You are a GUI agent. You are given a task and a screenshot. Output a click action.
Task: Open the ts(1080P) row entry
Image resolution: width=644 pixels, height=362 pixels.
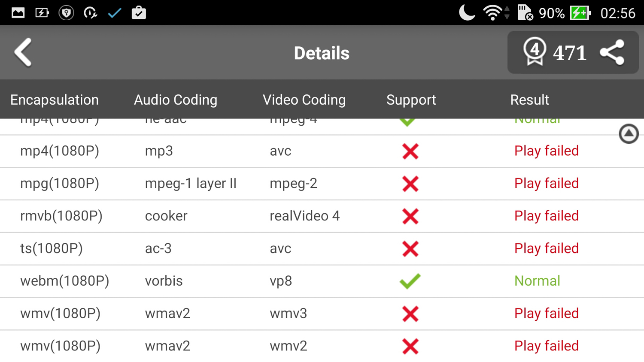tap(52, 248)
